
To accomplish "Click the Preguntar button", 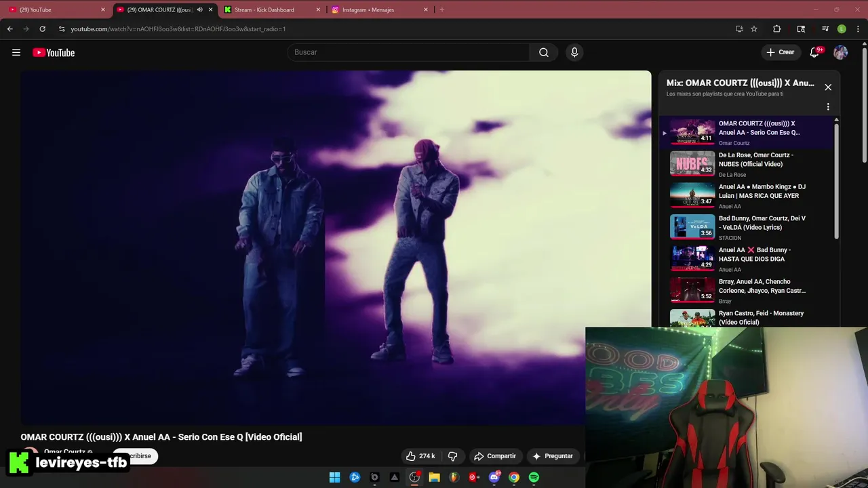I will 553,456.
